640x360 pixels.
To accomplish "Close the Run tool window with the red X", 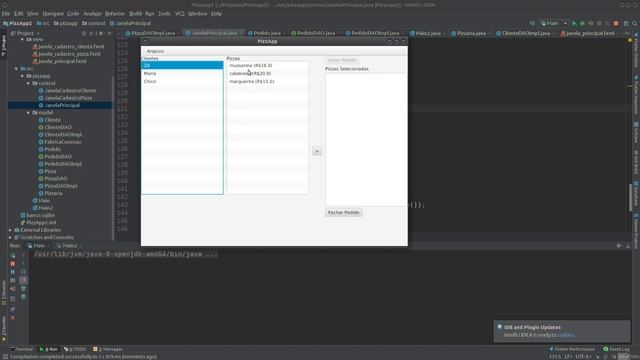I will 13,318.
